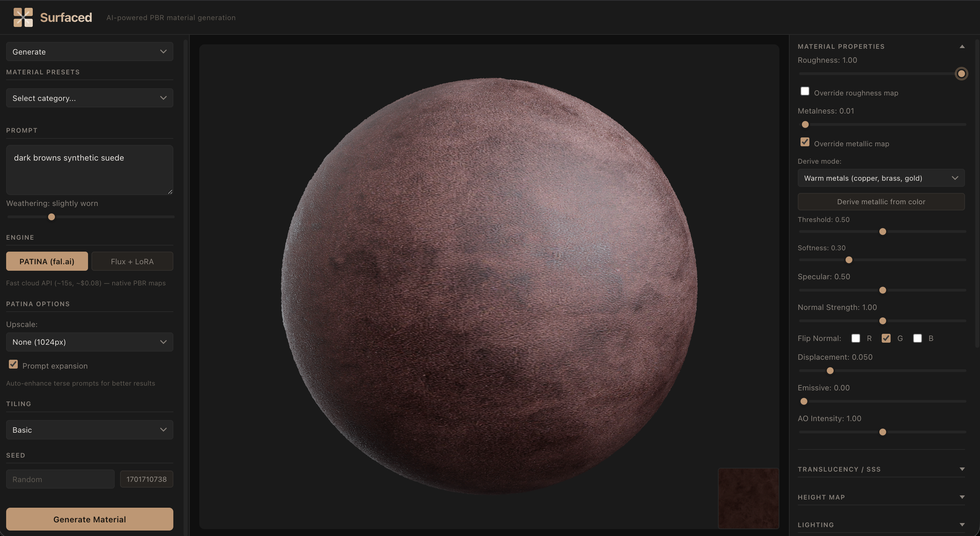
Task: Expand the Lighting section triangle
Action: (x=962, y=525)
